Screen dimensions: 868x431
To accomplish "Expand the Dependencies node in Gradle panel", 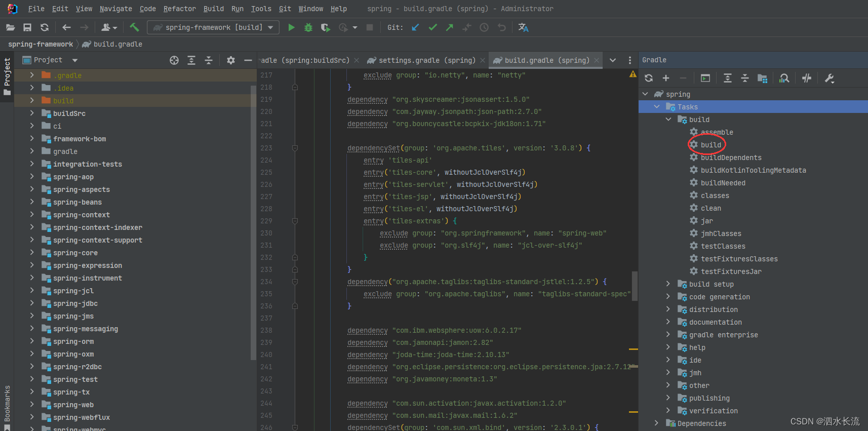I will [657, 423].
